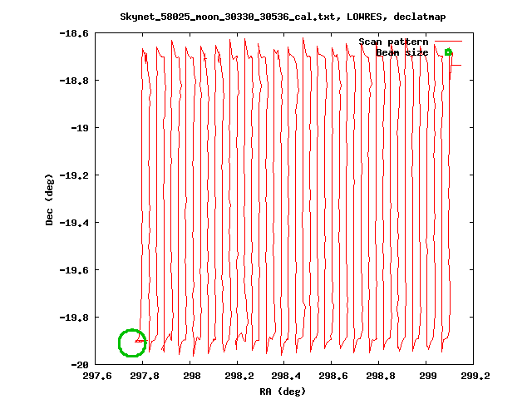This screenshot has width=532, height=399.
Task: Click the -18.8 Dec axis tick label
Action: [x=74, y=81]
